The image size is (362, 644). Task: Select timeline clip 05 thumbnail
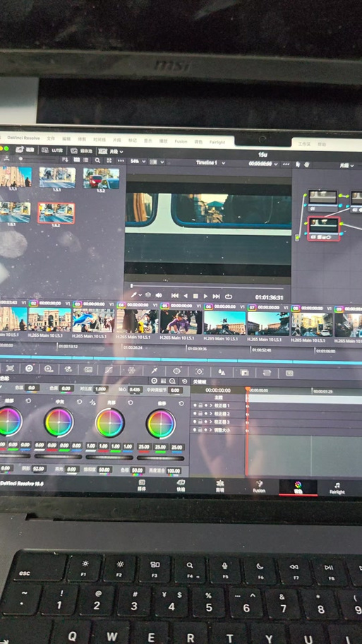coord(181,322)
